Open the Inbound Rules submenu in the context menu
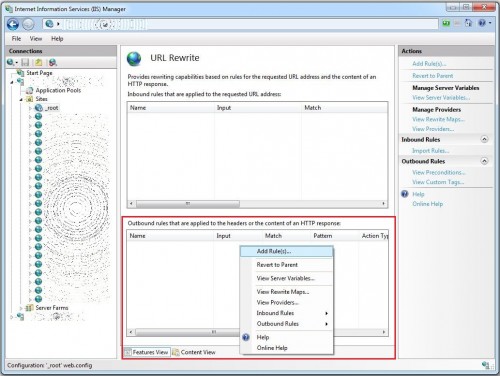 click(x=287, y=313)
